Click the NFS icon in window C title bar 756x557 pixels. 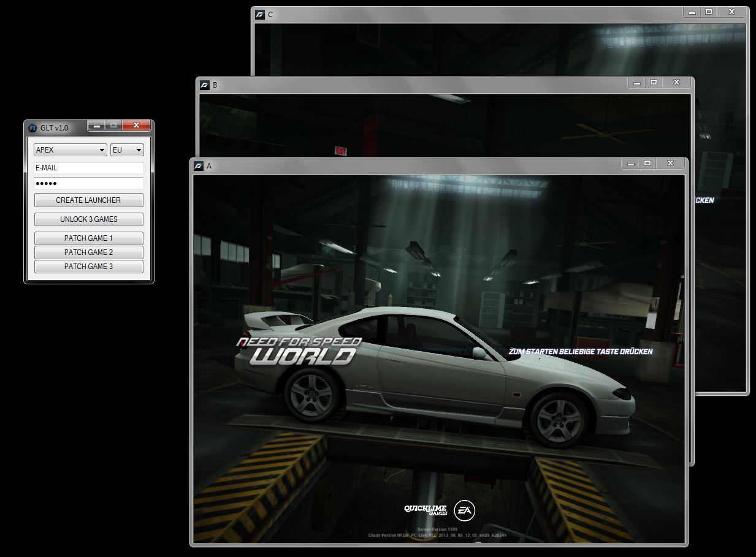pos(260,15)
